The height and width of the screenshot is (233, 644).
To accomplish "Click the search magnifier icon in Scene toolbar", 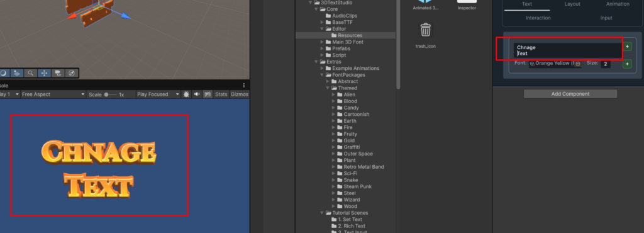I will point(30,73).
